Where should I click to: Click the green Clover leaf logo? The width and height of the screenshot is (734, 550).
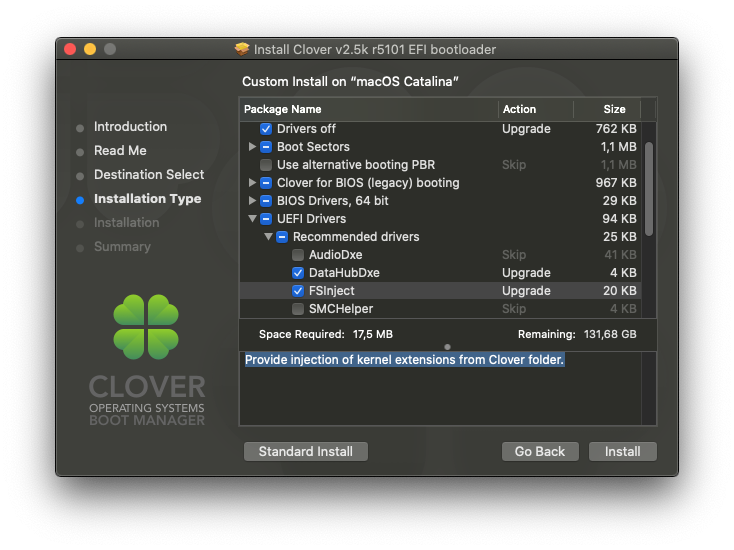(146, 327)
